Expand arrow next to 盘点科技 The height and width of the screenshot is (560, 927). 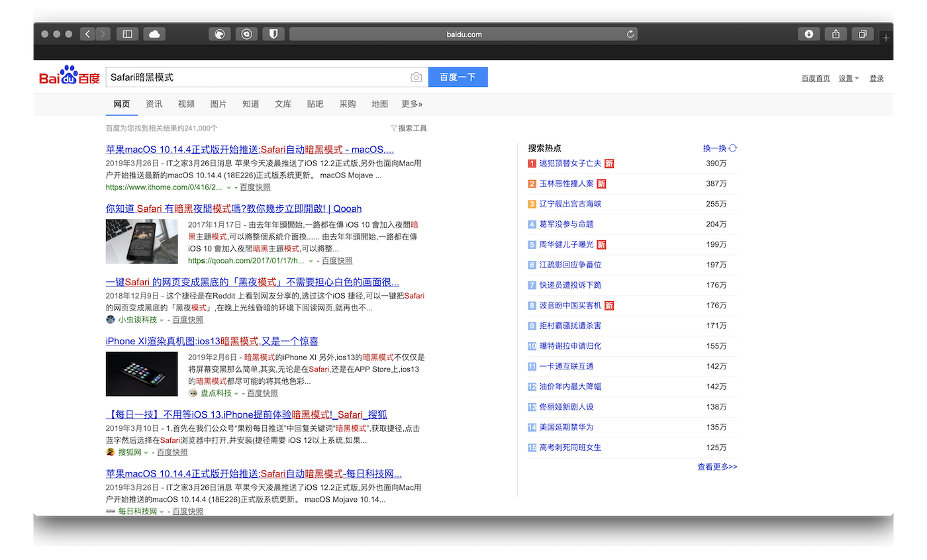236,394
